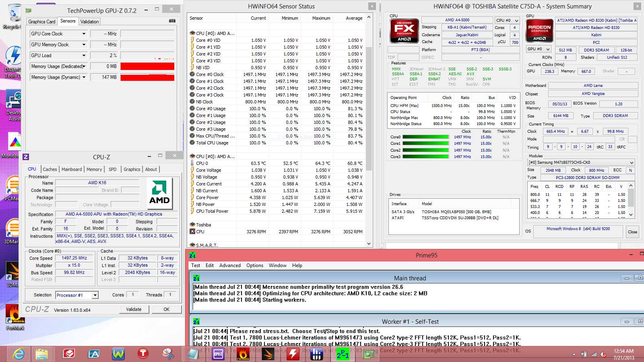The image size is (644, 362).
Task: Open the GPU Load sensor dropdown
Action: [x=84, y=56]
